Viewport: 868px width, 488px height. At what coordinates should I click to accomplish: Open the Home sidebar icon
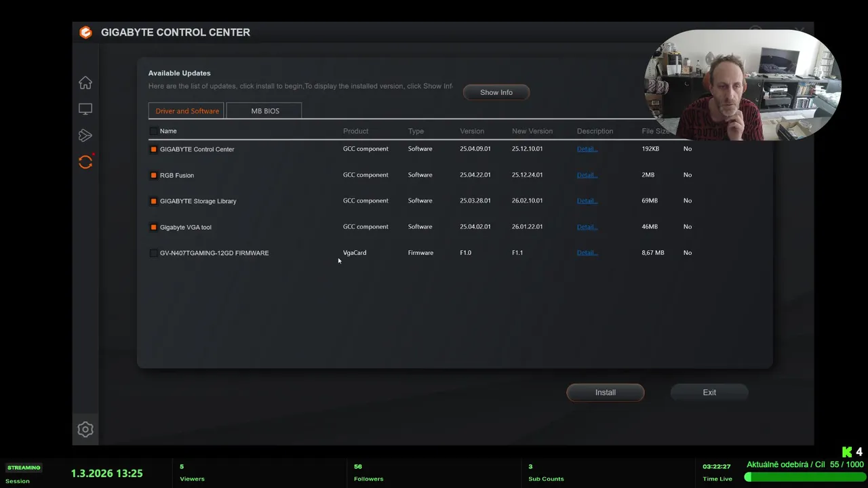pyautogui.click(x=85, y=83)
